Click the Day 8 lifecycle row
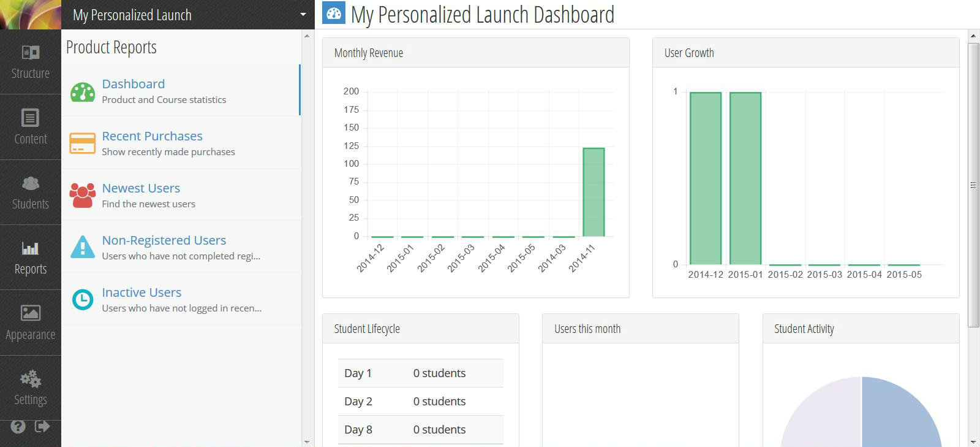Image resolution: width=980 pixels, height=447 pixels. point(421,430)
